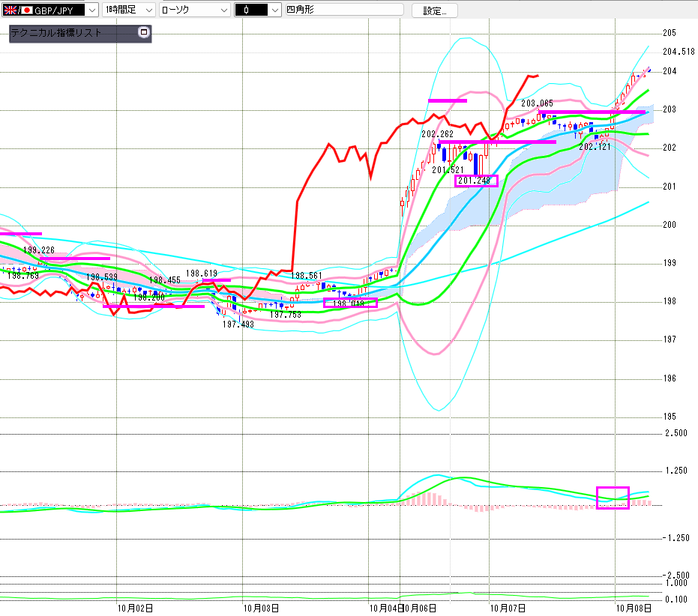
Task: Select the magenta rectangle around 198.013
Action: (x=350, y=303)
